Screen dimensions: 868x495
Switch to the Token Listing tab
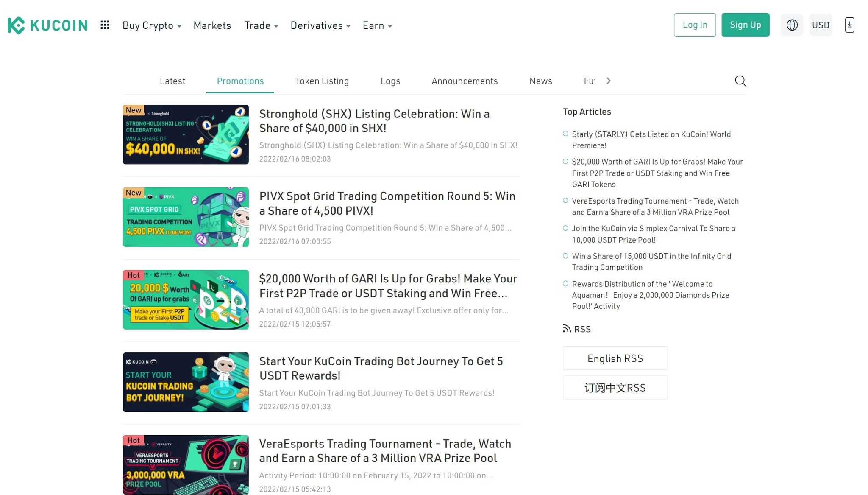point(322,81)
